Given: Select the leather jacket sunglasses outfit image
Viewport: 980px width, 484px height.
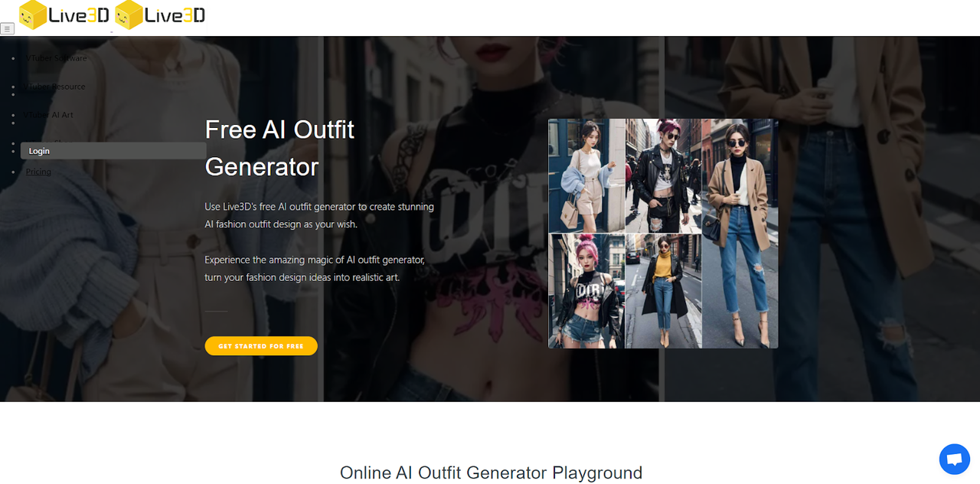Looking at the screenshot, I should click(x=663, y=175).
